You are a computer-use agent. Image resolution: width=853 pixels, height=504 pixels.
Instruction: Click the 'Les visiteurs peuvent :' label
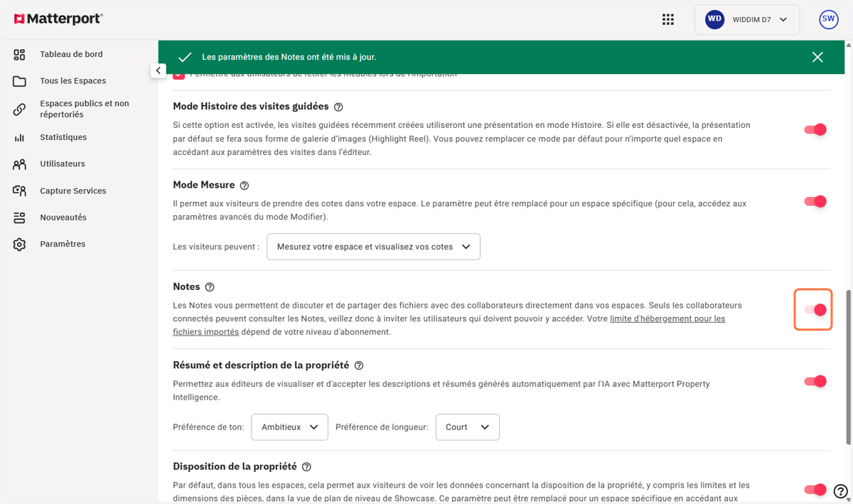[x=216, y=247]
